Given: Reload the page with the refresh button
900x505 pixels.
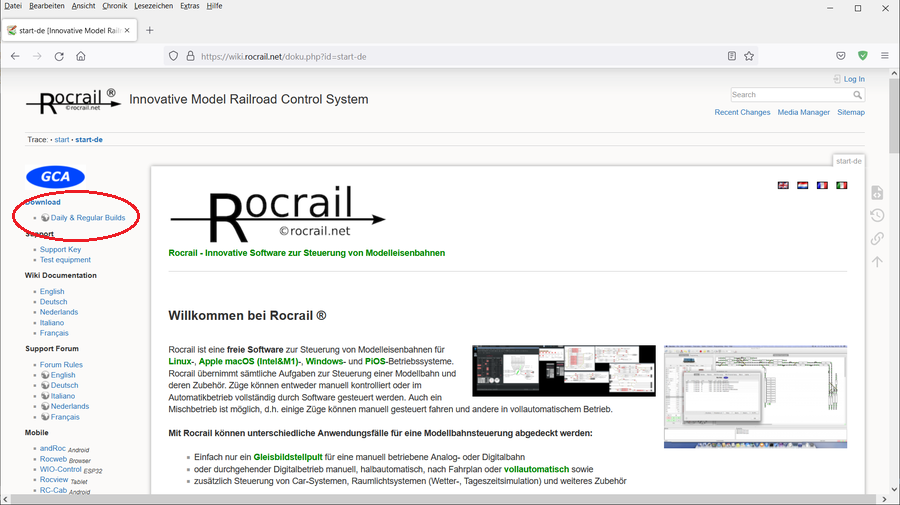Looking at the screenshot, I should [x=59, y=56].
